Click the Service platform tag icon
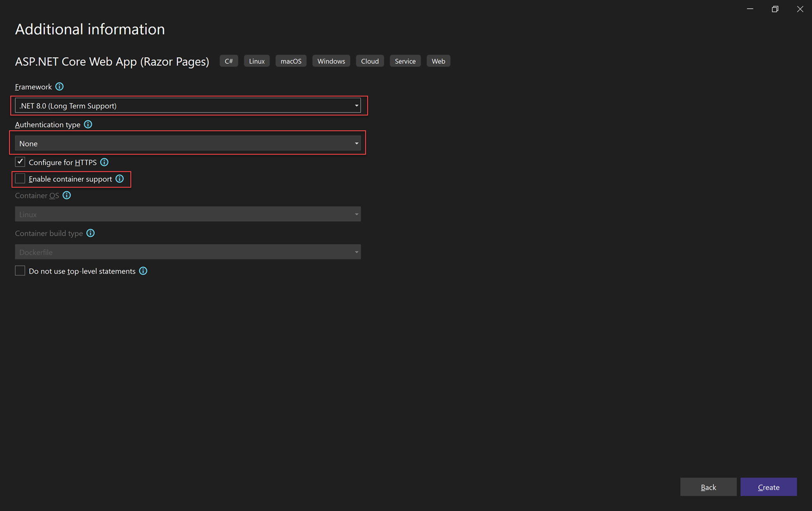 (x=404, y=61)
